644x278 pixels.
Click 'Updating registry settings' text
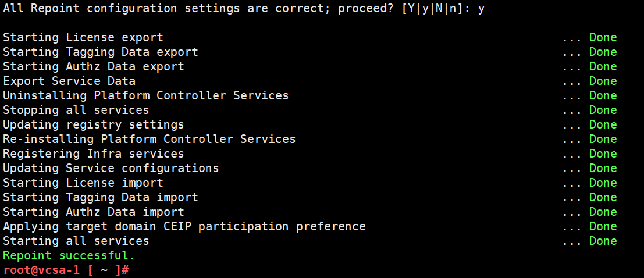pos(94,124)
